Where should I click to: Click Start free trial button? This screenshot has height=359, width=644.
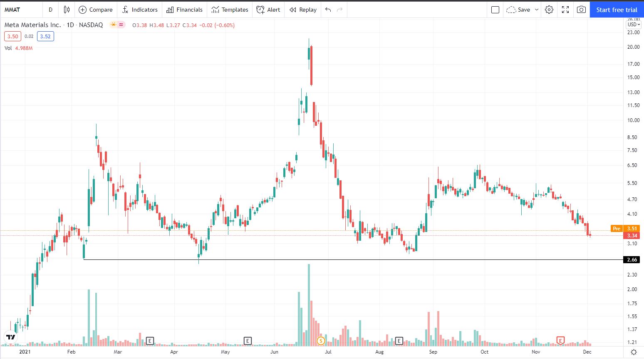[x=617, y=10]
